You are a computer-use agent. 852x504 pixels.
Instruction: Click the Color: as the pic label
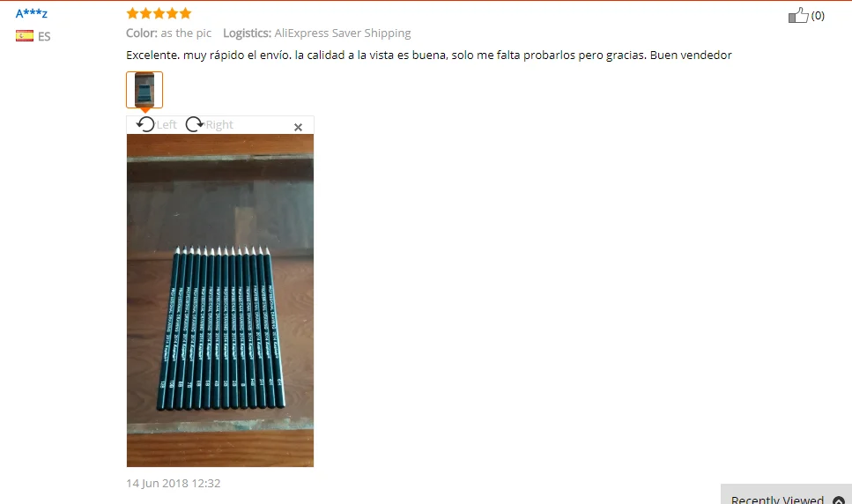[168, 33]
